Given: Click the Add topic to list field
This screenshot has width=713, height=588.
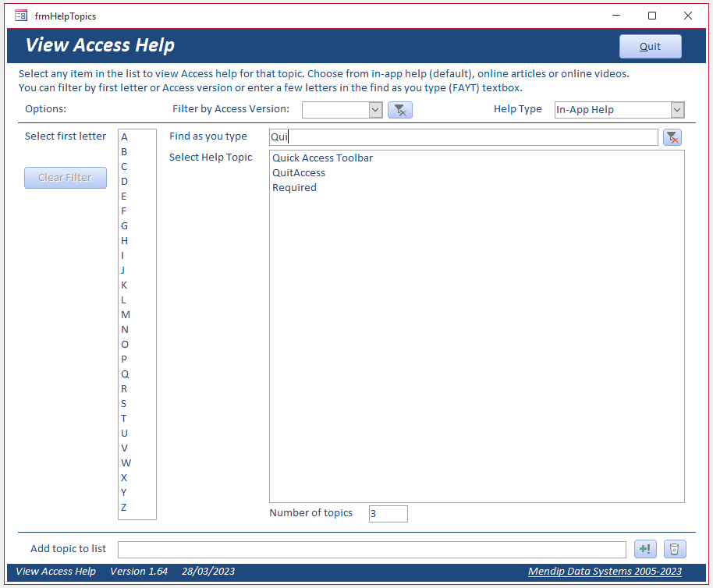Looking at the screenshot, I should tap(372, 549).
